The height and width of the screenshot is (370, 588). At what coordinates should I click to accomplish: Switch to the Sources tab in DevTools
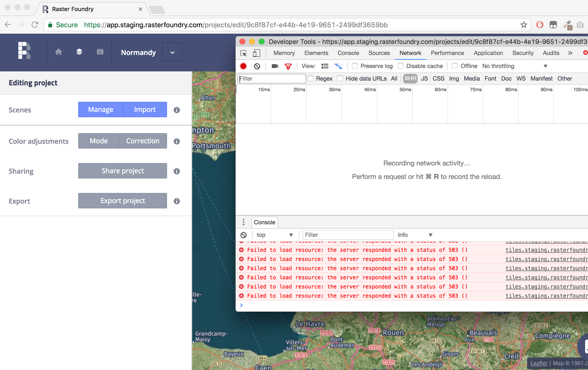(x=379, y=53)
